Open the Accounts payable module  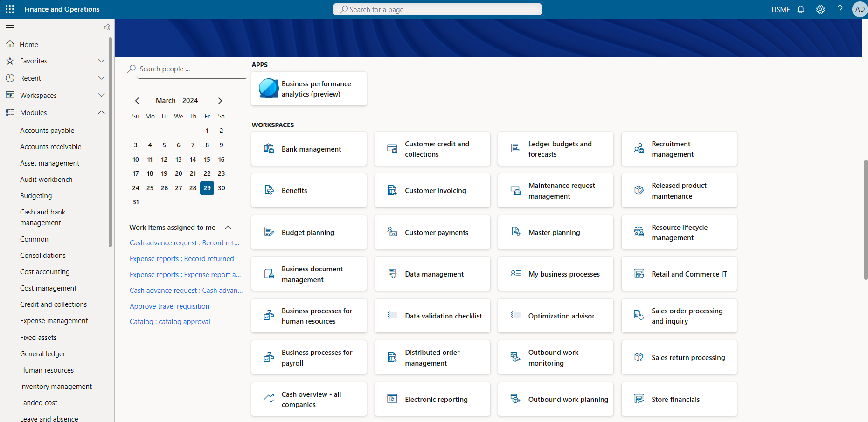click(x=47, y=131)
